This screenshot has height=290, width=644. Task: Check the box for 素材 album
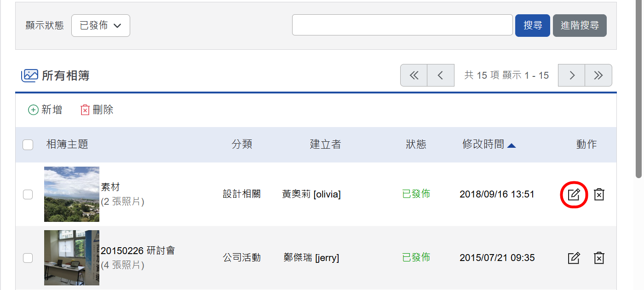28,195
